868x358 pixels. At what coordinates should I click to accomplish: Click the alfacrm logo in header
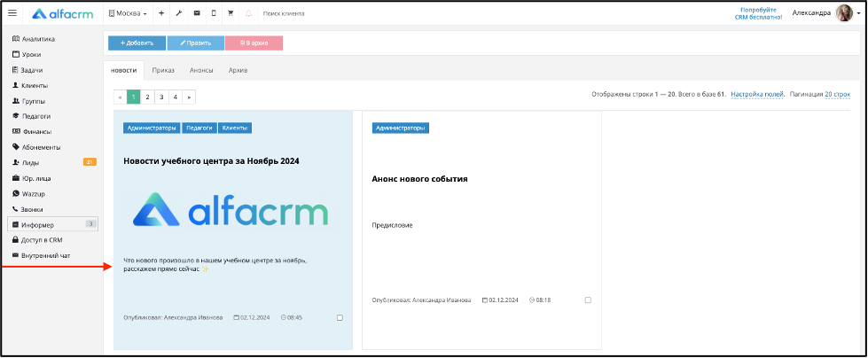(x=62, y=13)
